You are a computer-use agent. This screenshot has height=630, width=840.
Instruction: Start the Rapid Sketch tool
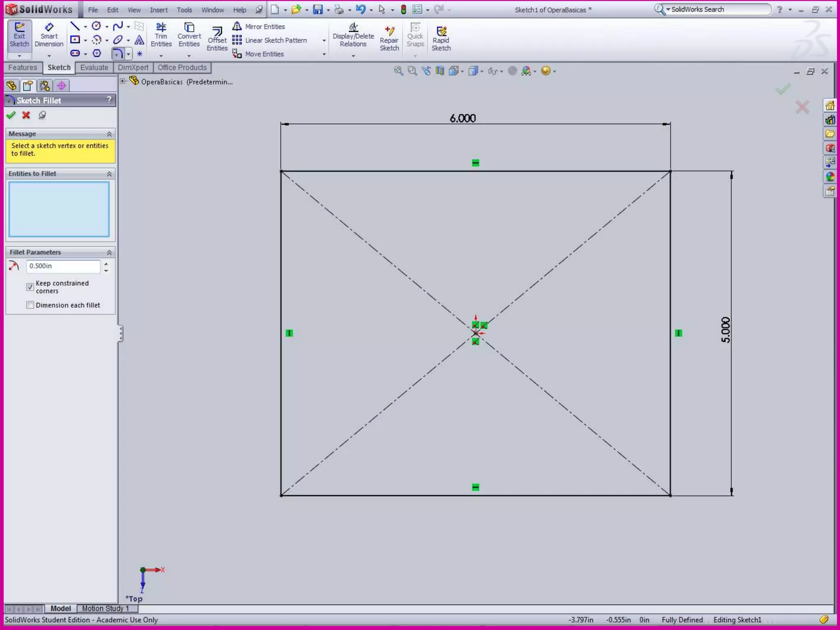coord(441,39)
